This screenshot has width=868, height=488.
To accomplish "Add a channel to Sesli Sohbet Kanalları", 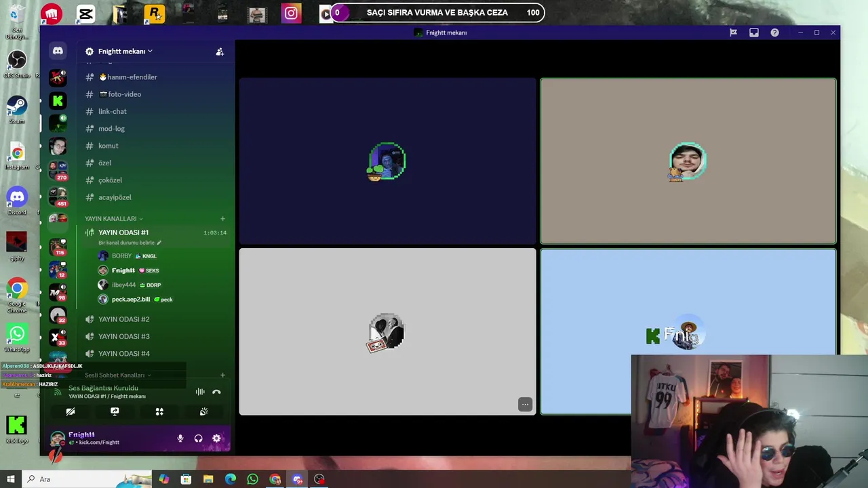I will point(222,375).
